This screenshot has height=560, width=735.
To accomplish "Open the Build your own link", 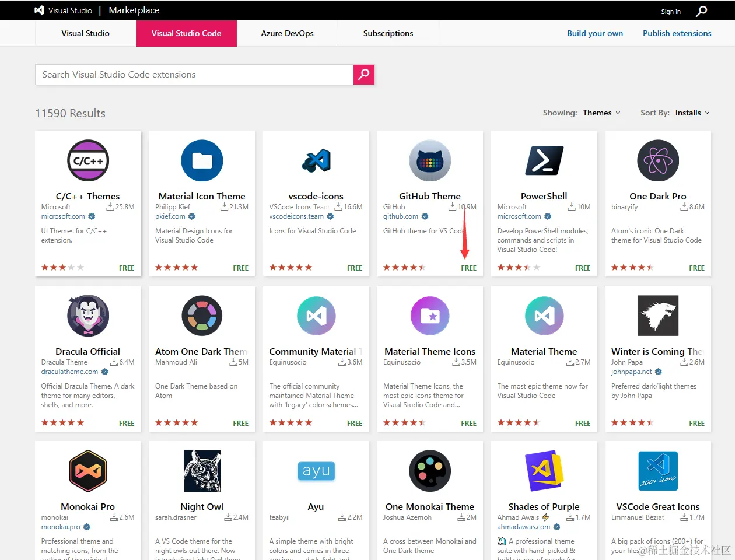I will coord(595,33).
